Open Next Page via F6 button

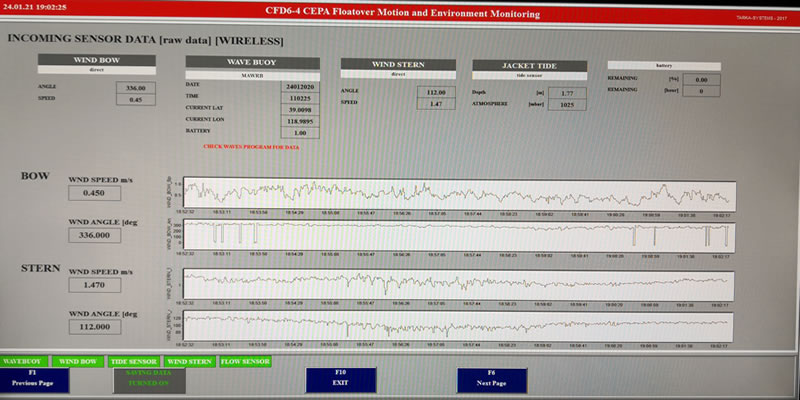coord(491,379)
